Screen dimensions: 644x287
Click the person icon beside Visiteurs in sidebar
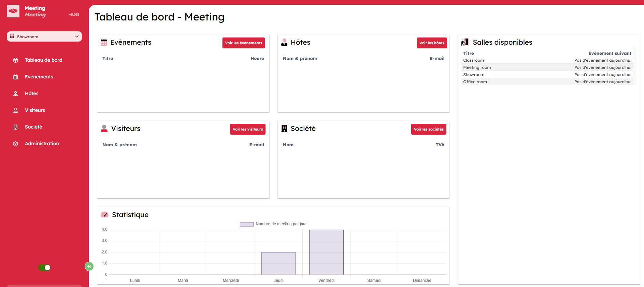tap(15, 110)
